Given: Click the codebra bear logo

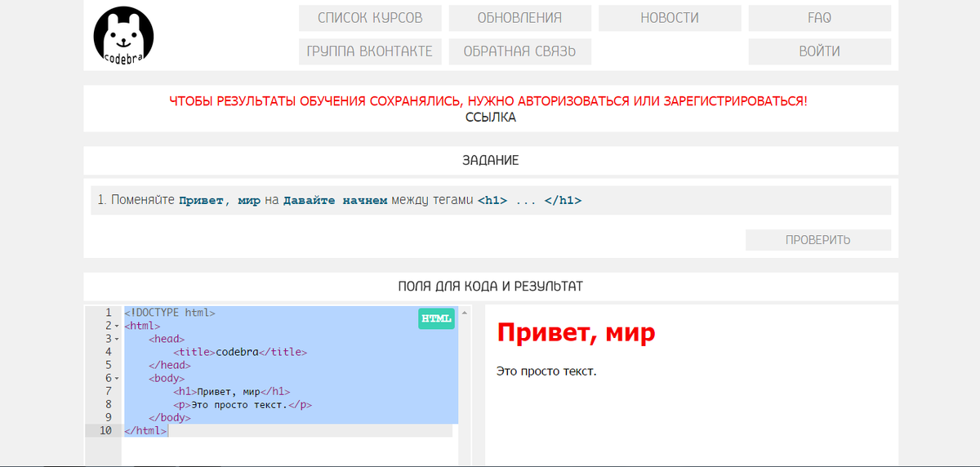Looking at the screenshot, I should [124, 36].
